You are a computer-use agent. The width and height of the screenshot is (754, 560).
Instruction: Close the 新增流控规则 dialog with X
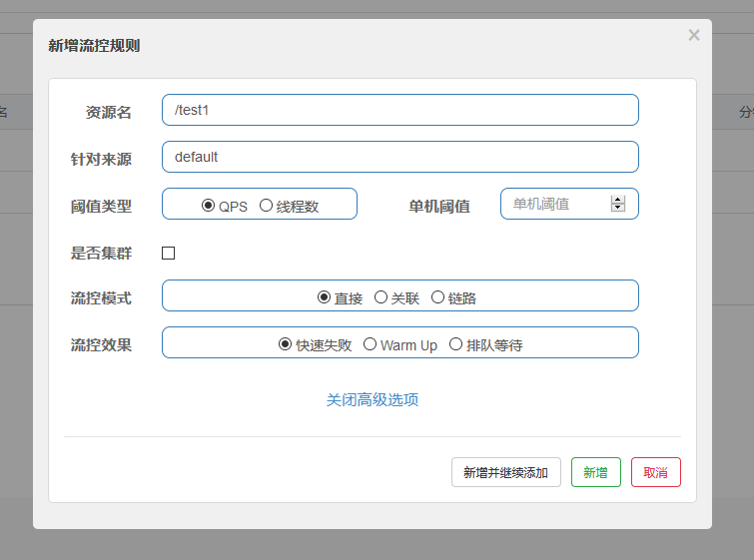[x=694, y=35]
